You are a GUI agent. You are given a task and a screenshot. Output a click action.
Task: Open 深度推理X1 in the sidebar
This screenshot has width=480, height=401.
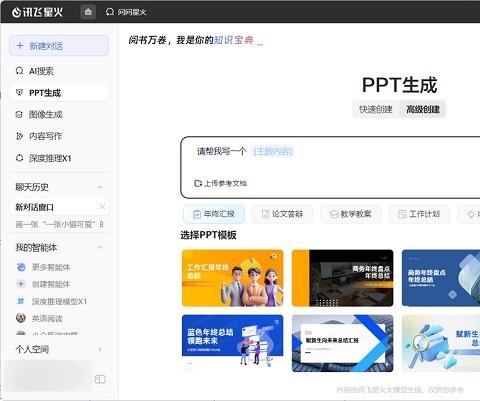point(43,158)
